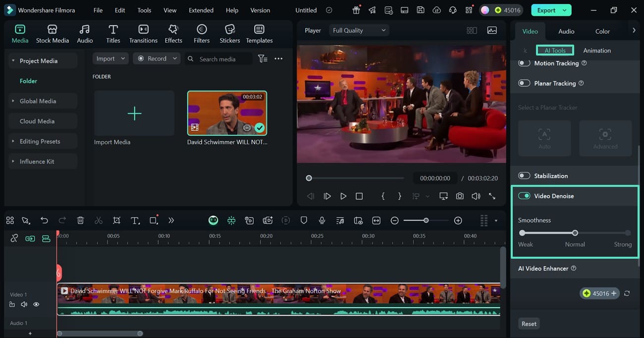The image size is (644, 338).
Task: Open the Filters tab
Action: click(x=202, y=34)
